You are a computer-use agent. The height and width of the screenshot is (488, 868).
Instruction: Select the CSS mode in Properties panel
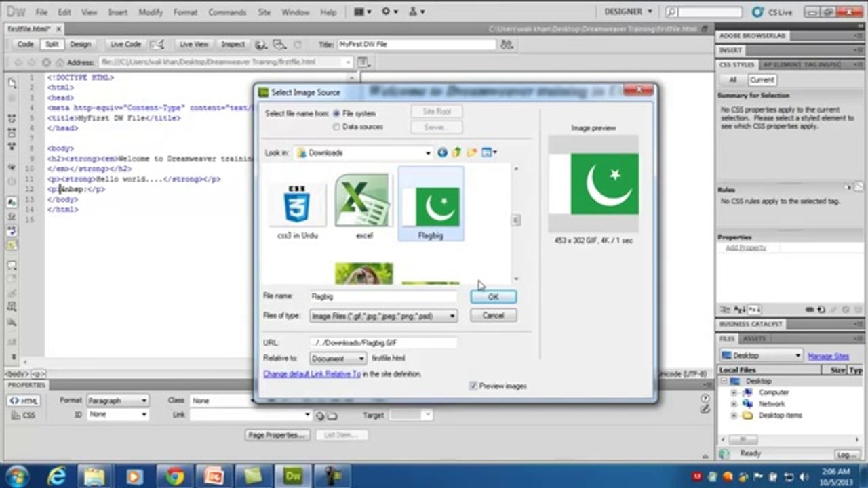tap(24, 415)
